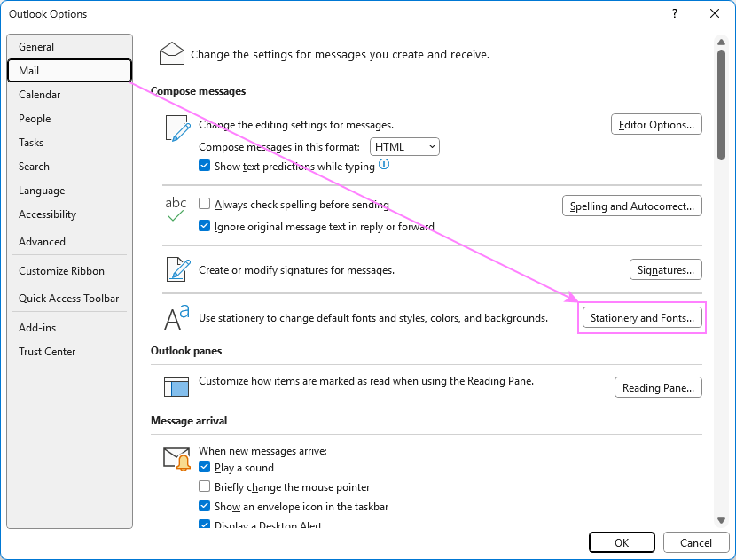This screenshot has height=560, width=736.
Task: Confirm settings with OK button
Action: point(622,542)
